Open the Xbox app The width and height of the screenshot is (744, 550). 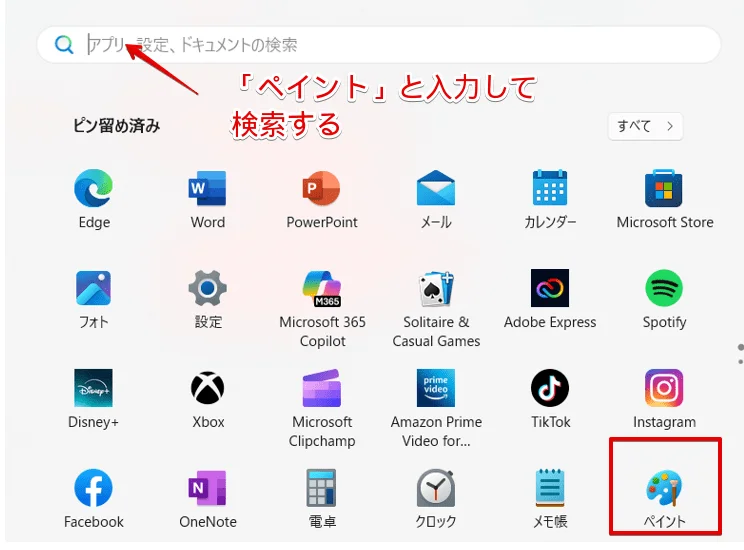click(207, 399)
